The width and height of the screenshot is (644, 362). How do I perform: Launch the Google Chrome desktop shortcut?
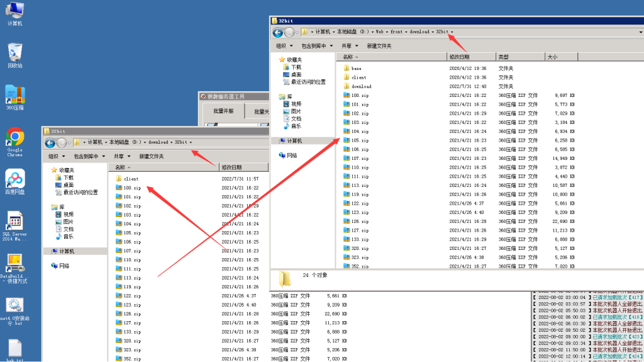(x=15, y=137)
